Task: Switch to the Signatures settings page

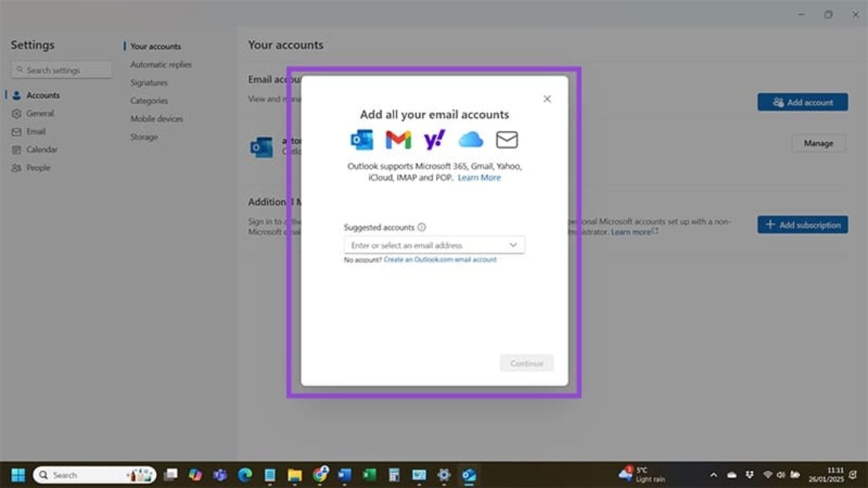Action: click(x=149, y=82)
